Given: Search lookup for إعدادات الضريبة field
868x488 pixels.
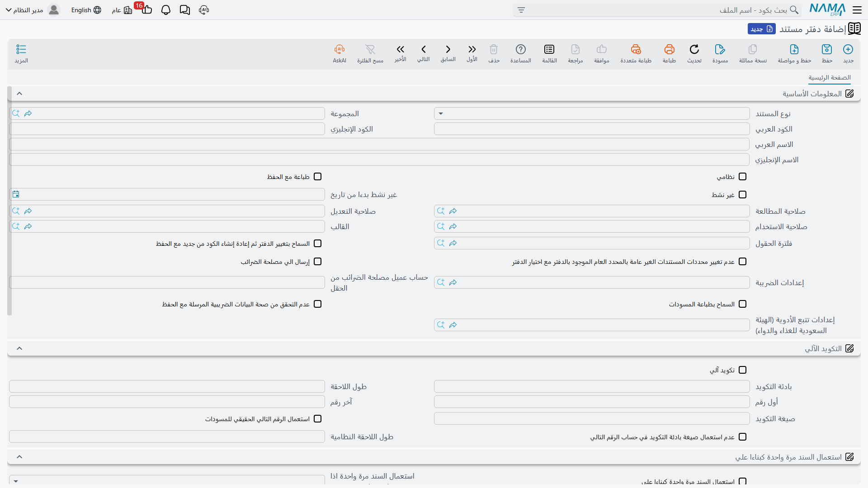Looking at the screenshot, I should point(441,282).
